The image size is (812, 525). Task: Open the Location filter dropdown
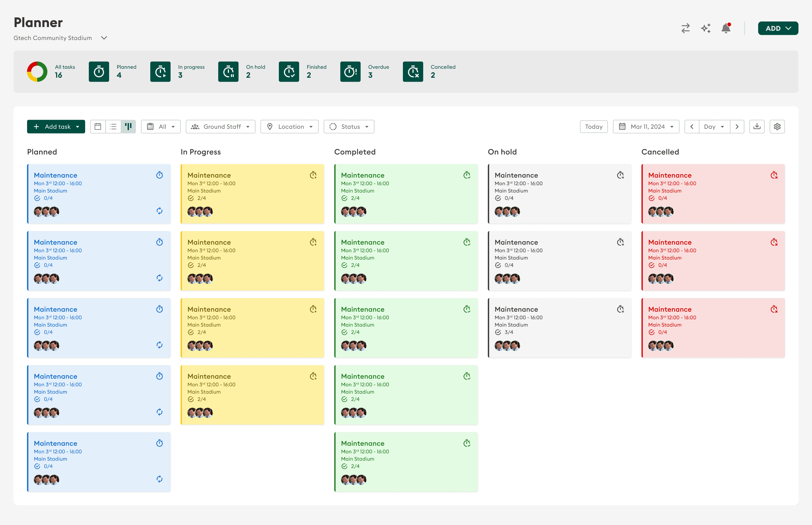pos(289,126)
